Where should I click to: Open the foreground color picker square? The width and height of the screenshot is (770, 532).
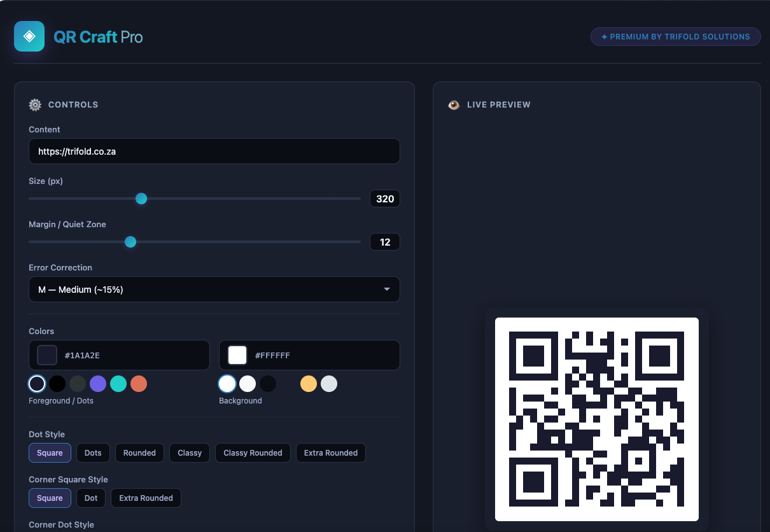pos(47,355)
